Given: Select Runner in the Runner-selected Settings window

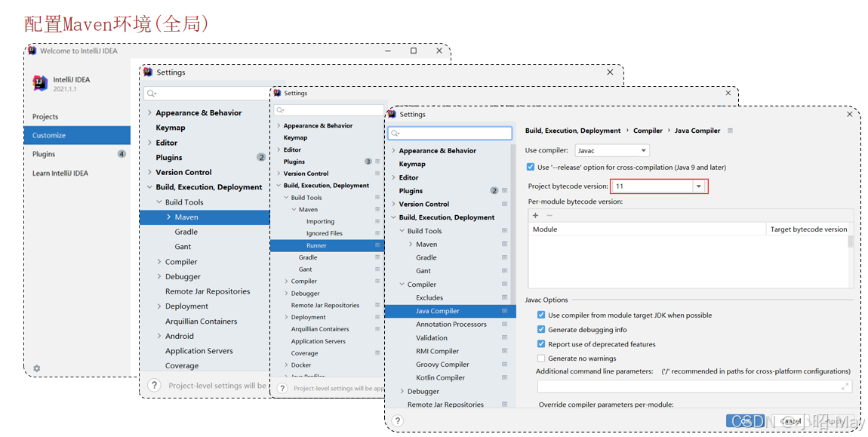Looking at the screenshot, I should click(x=327, y=245).
